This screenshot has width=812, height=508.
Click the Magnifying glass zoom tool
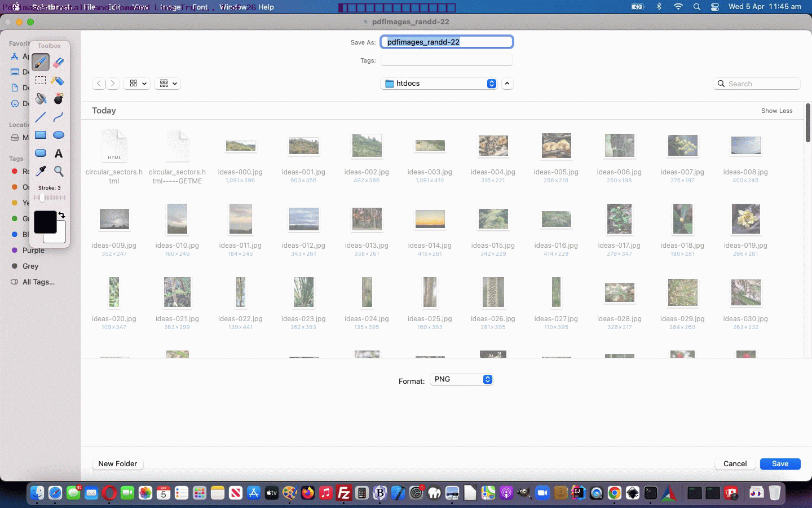(59, 171)
